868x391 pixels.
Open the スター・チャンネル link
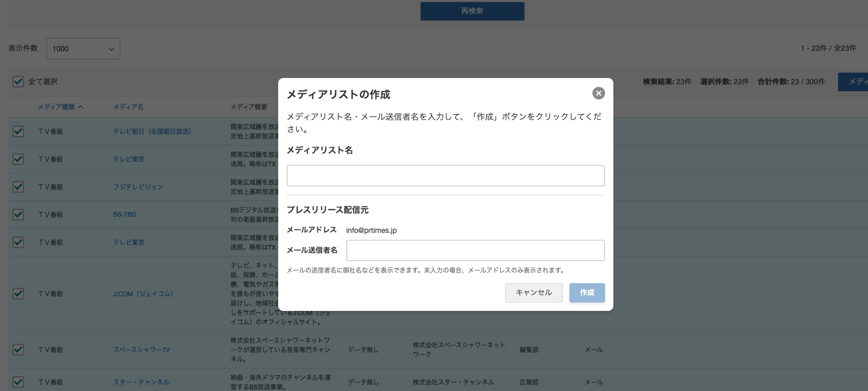[141, 382]
